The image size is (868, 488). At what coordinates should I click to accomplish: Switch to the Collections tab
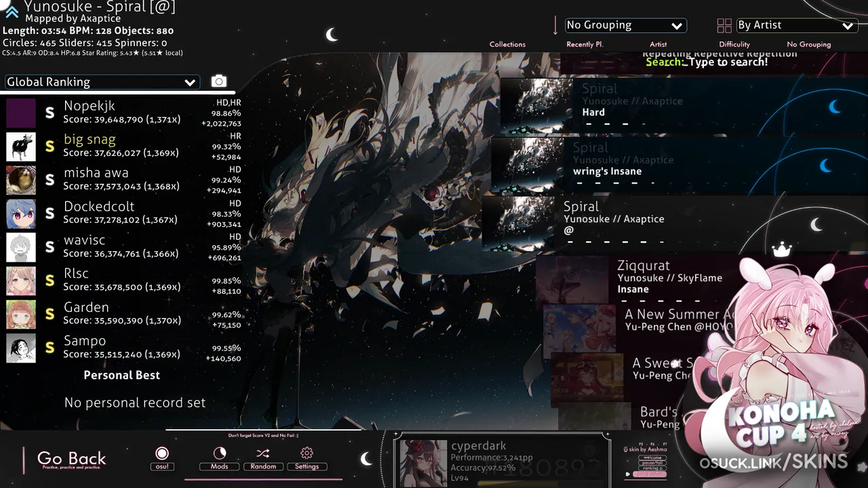(x=507, y=44)
